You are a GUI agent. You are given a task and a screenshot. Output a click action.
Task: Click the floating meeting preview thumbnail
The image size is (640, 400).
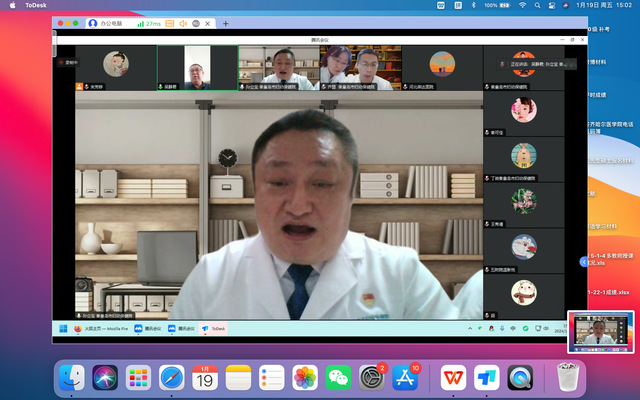600,333
